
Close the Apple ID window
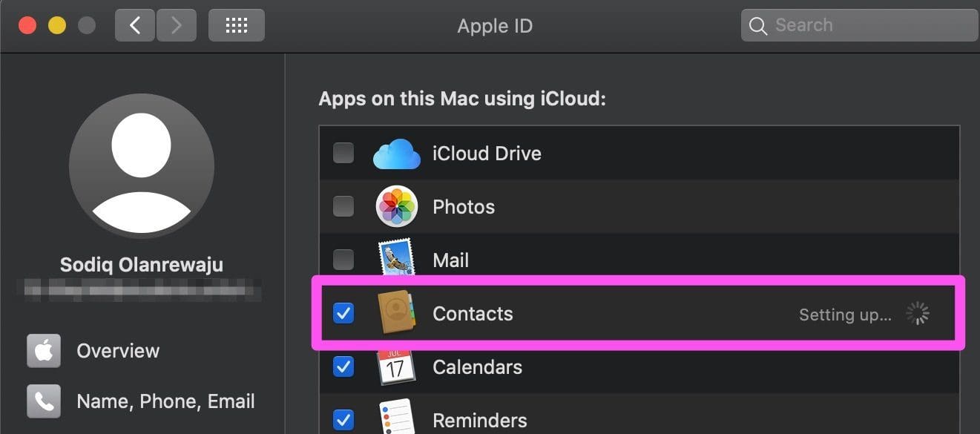(x=27, y=25)
